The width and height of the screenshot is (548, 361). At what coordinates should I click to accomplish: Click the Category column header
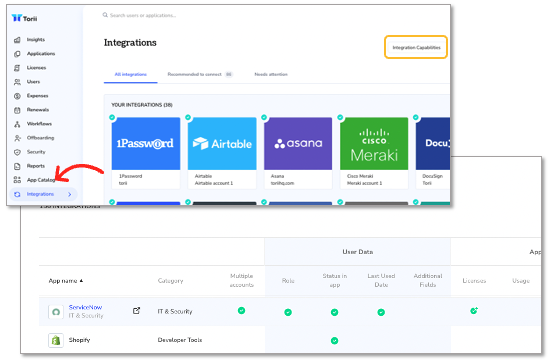pos(170,281)
